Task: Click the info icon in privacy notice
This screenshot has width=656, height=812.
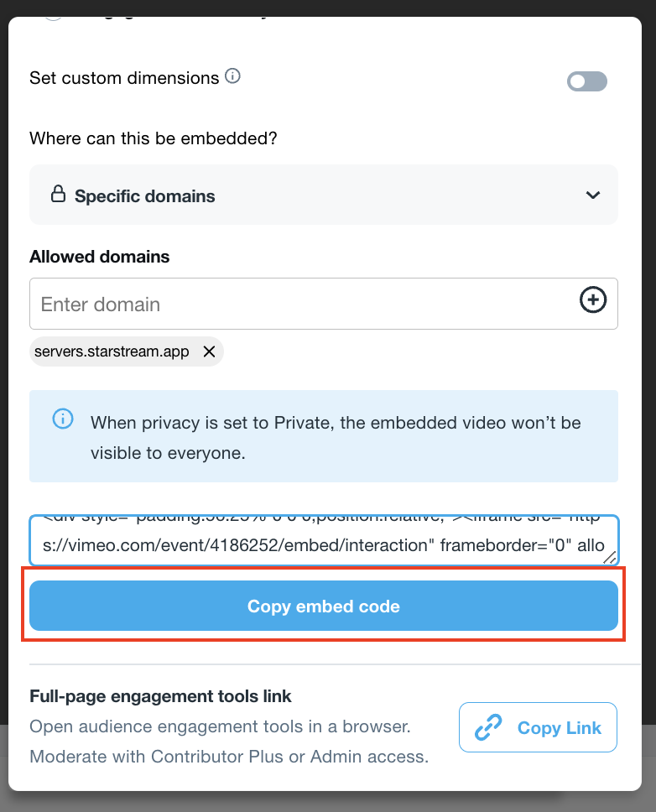Action: (x=63, y=419)
